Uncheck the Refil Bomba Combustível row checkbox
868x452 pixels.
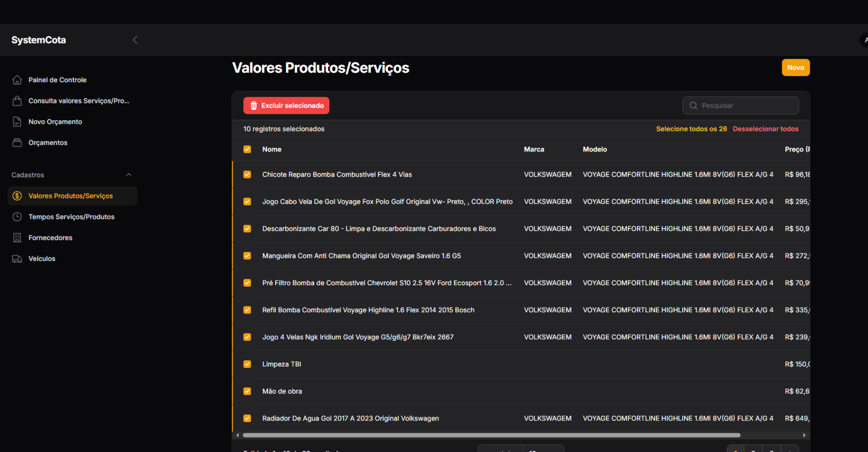point(247,310)
